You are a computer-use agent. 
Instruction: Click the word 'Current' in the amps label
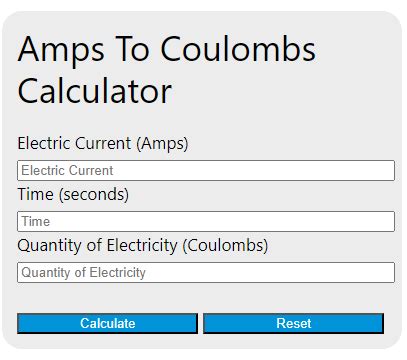coord(103,144)
